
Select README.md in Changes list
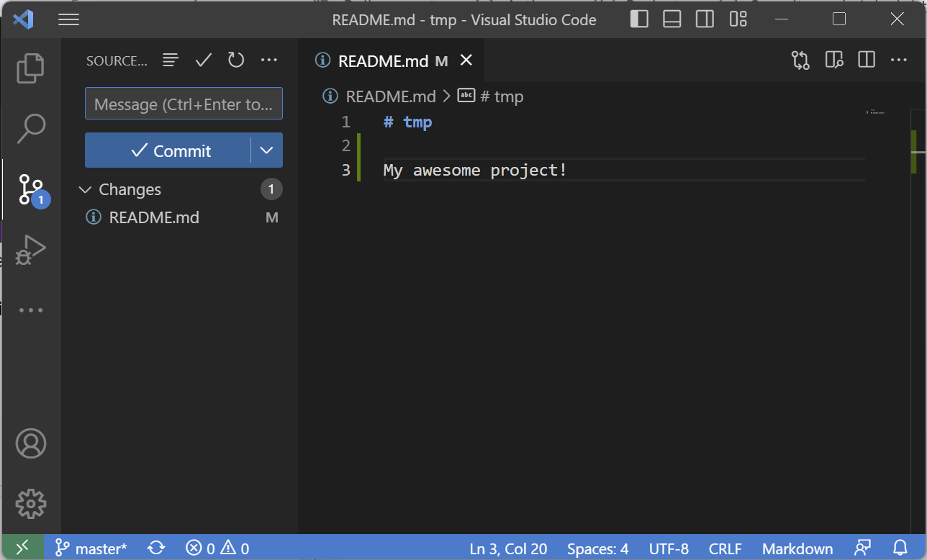click(154, 217)
